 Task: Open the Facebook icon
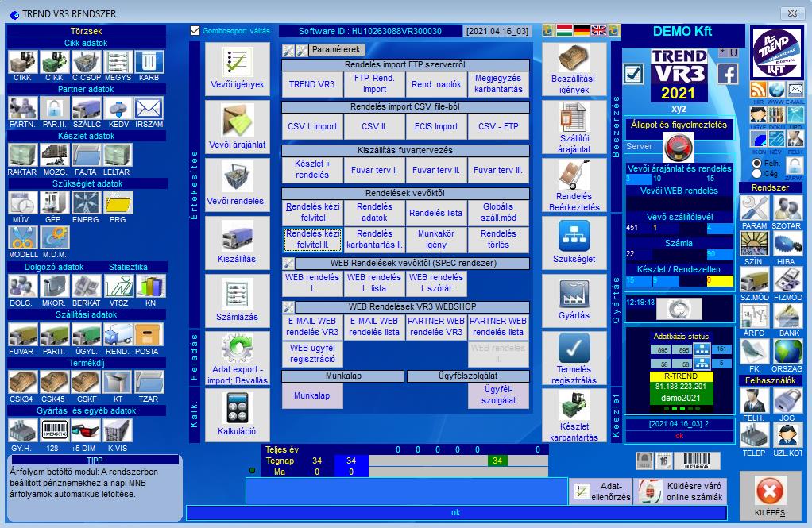click(728, 75)
